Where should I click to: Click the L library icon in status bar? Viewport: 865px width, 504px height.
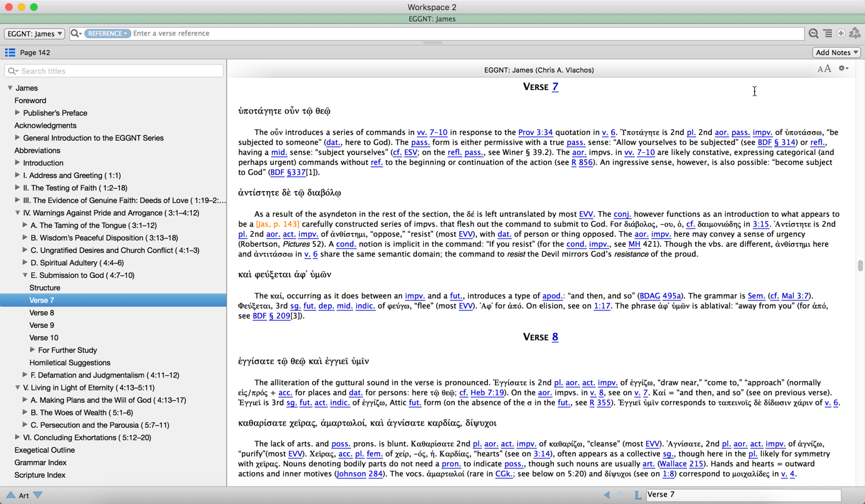coord(637,495)
